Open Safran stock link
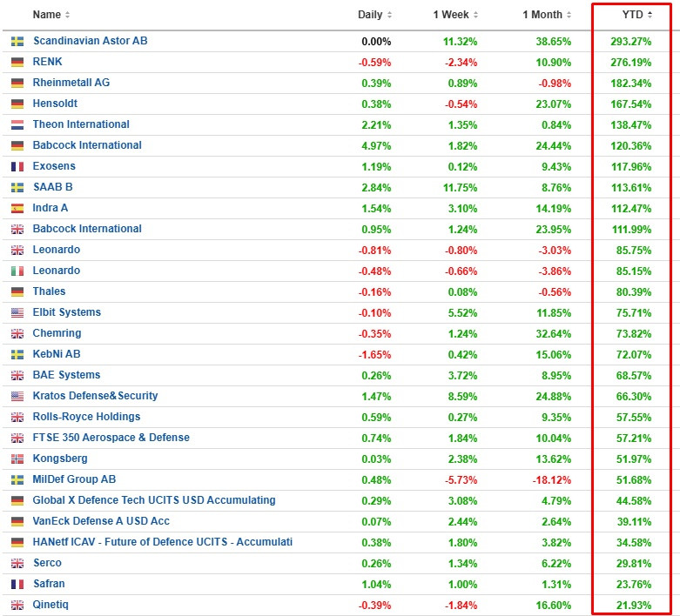Image resolution: width=680 pixels, height=616 pixels. coord(49,584)
